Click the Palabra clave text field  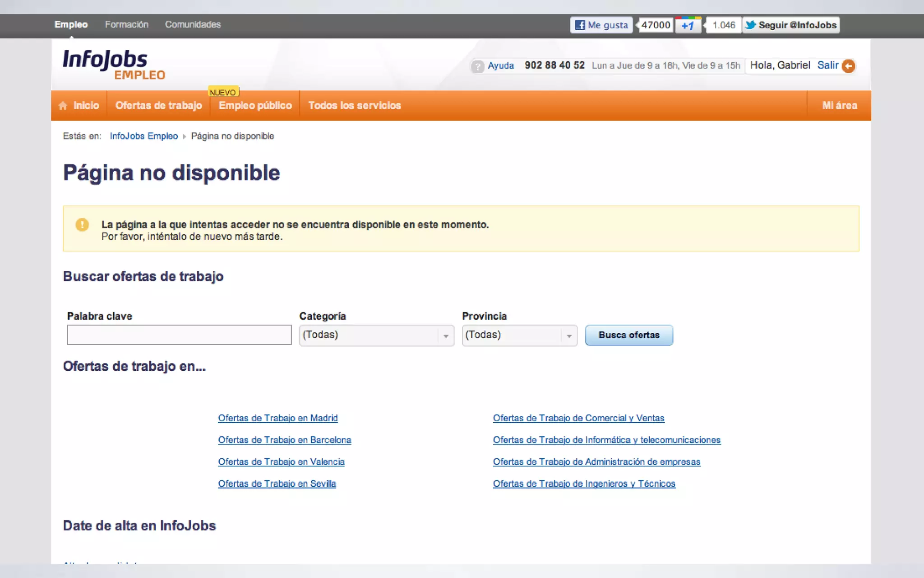click(x=179, y=335)
